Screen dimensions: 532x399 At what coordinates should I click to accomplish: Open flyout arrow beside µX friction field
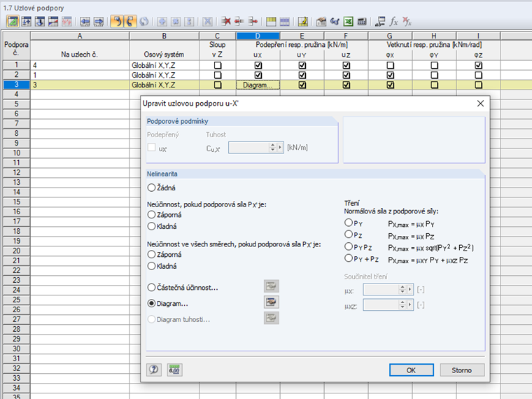coord(410,289)
